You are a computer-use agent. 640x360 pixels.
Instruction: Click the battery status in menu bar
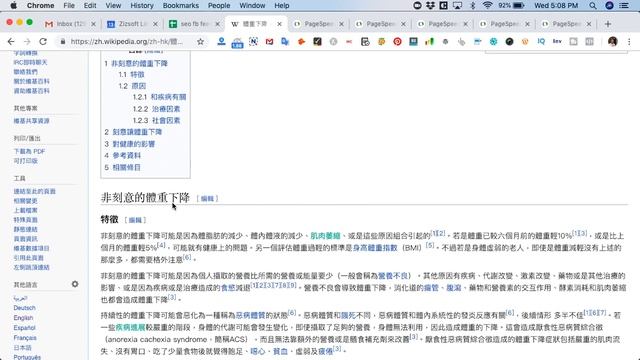[511, 6]
